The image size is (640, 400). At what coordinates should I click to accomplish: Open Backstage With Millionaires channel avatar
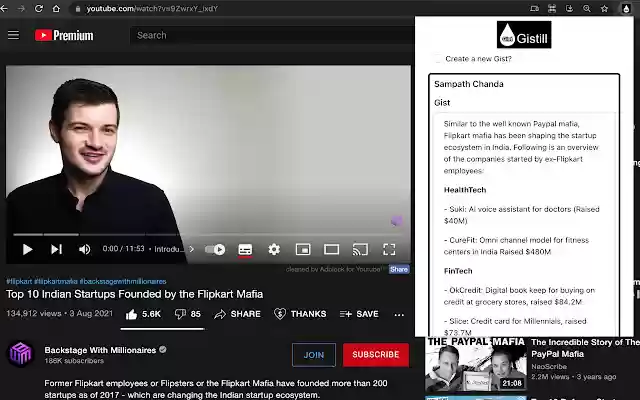point(20,354)
